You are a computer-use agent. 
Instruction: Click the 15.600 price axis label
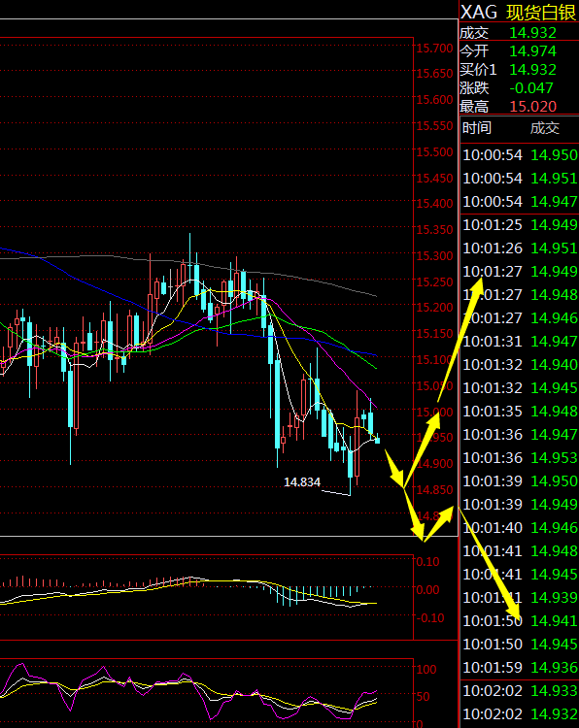tap(434, 100)
